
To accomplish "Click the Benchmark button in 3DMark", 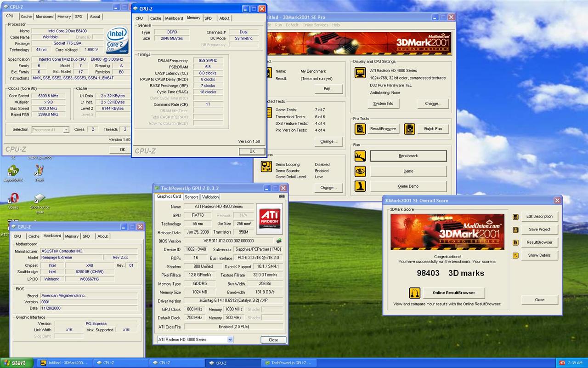I will point(408,156).
